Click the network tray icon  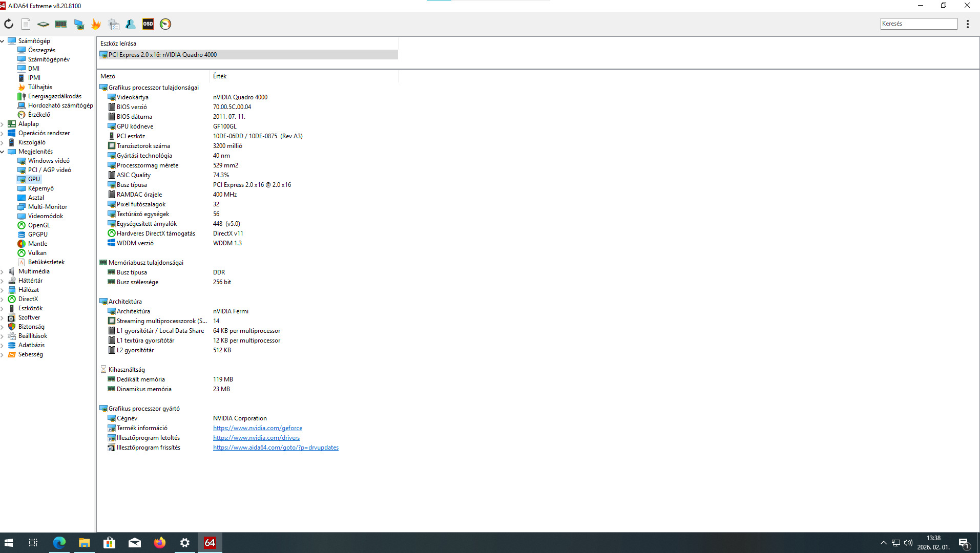[x=896, y=543]
